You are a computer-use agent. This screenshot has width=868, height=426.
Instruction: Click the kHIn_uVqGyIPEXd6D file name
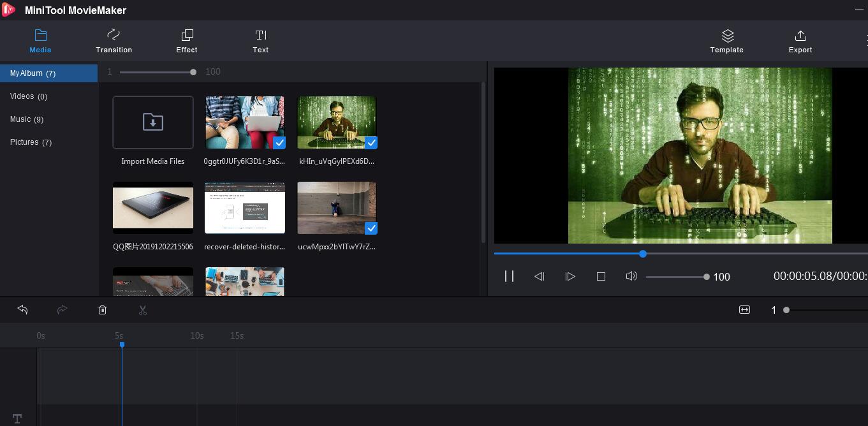(337, 161)
